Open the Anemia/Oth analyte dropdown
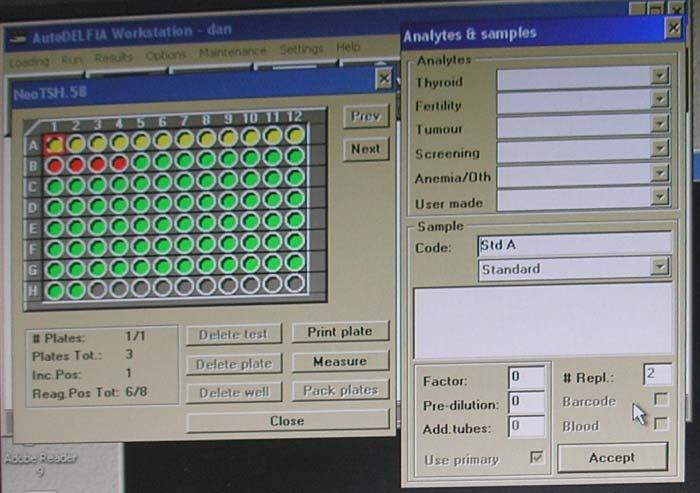Image resolution: width=700 pixels, height=493 pixels. pos(659,172)
